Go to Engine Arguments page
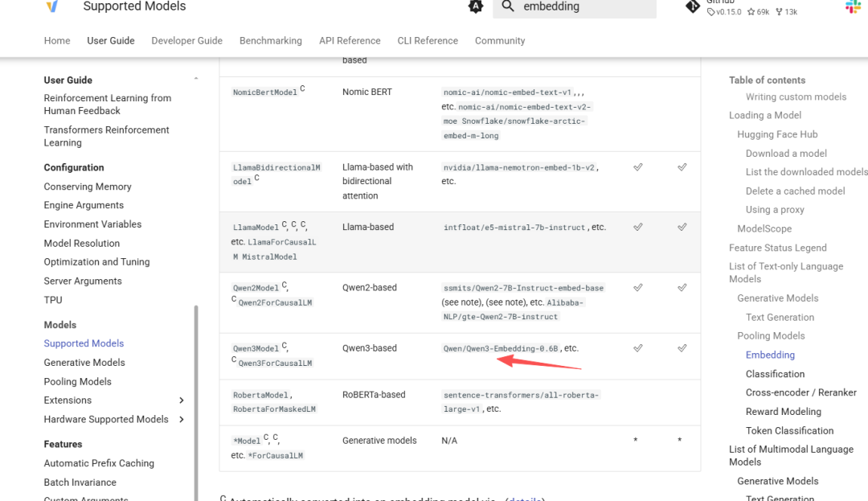The height and width of the screenshot is (501, 868). coord(84,205)
